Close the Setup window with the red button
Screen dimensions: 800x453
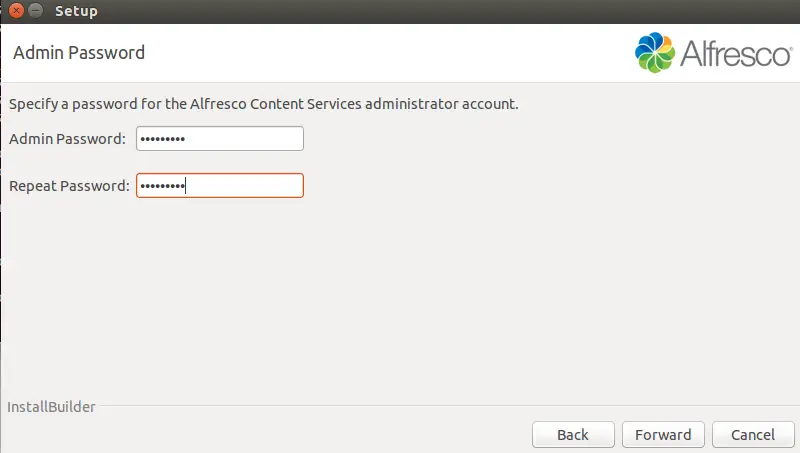pyautogui.click(x=16, y=10)
